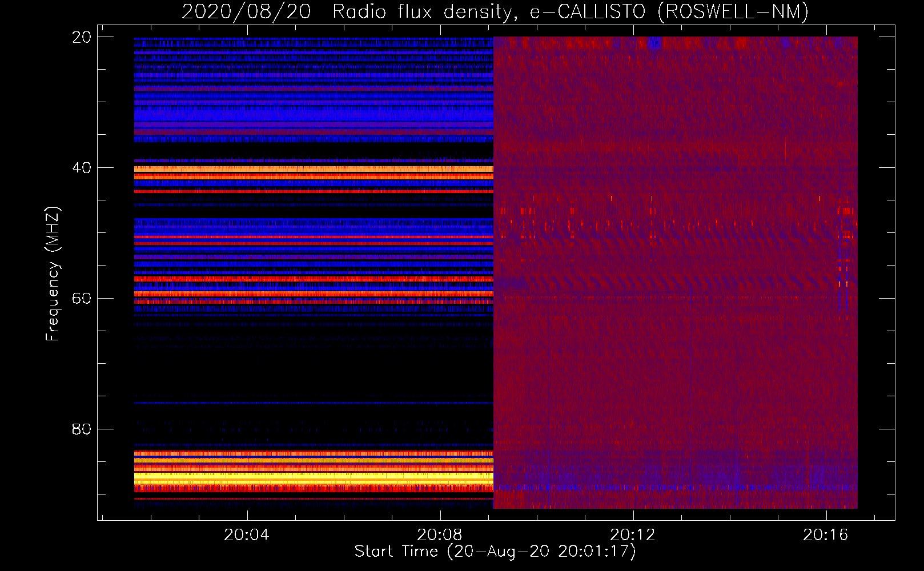The height and width of the screenshot is (571, 924).
Task: Click the bright yellow band near 87 MHz
Action: click(314, 478)
